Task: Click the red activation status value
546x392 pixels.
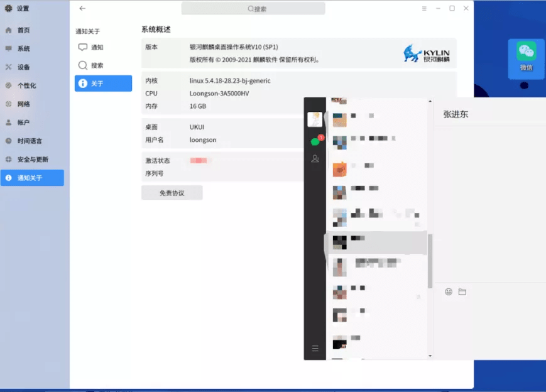Action: point(199,160)
